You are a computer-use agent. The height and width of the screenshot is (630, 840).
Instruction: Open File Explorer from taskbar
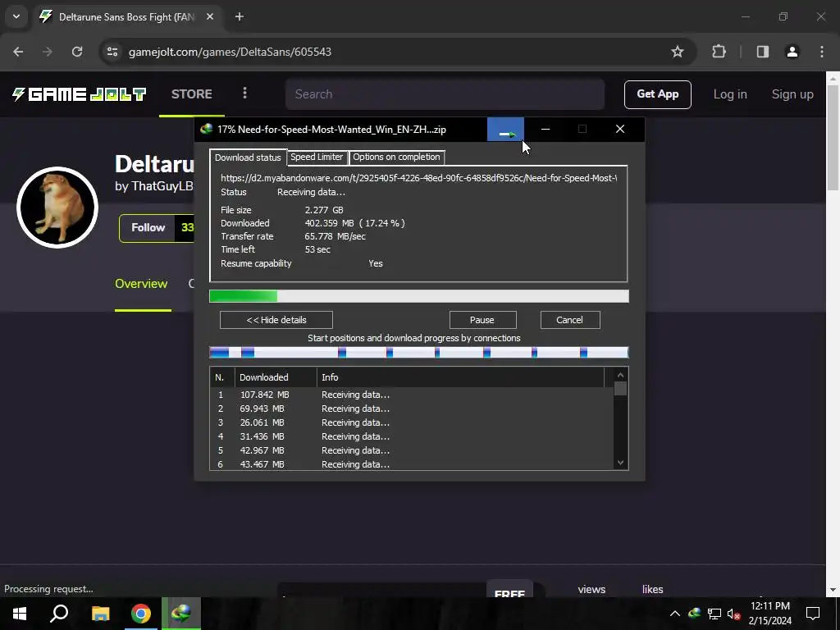(100, 614)
